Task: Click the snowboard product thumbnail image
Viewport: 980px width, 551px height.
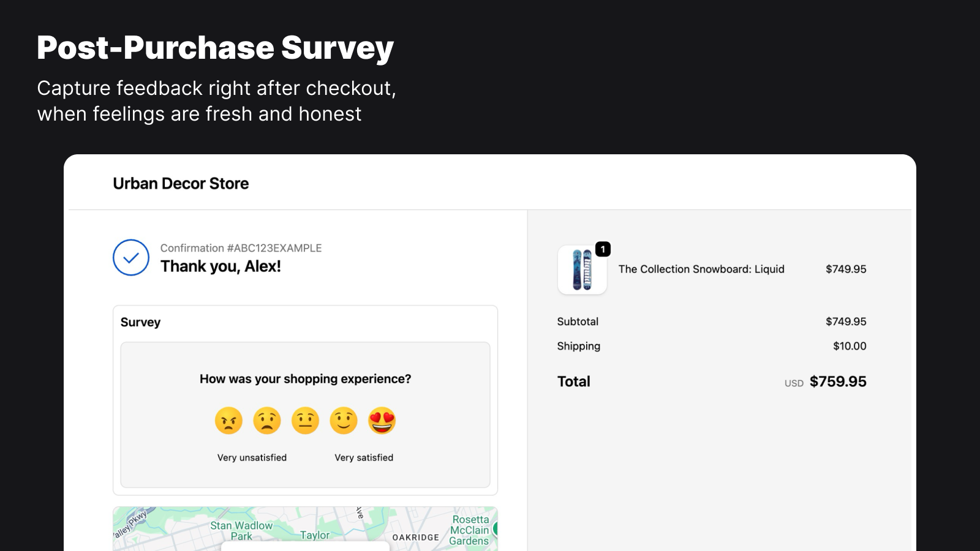Action: [581, 269]
